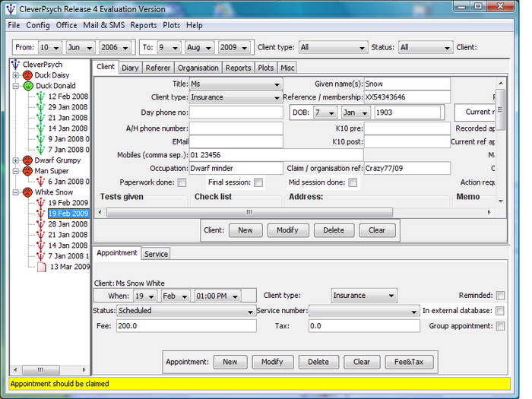
Task: Click the Appointment Clear button
Action: 362,362
